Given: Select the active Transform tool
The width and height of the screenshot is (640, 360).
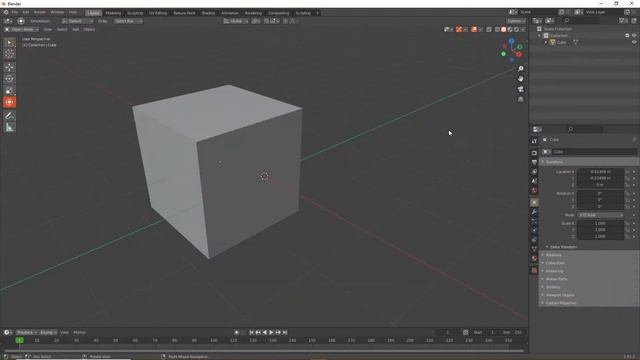Looking at the screenshot, I should (9, 102).
